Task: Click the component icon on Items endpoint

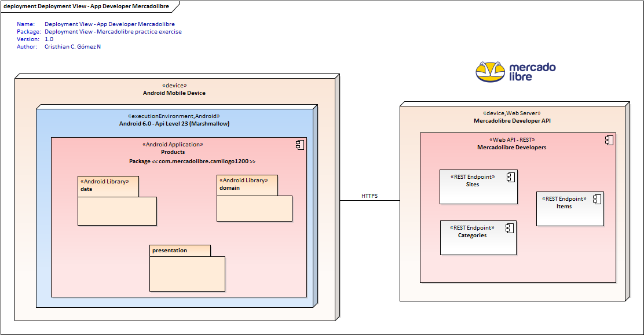Action: (x=597, y=199)
